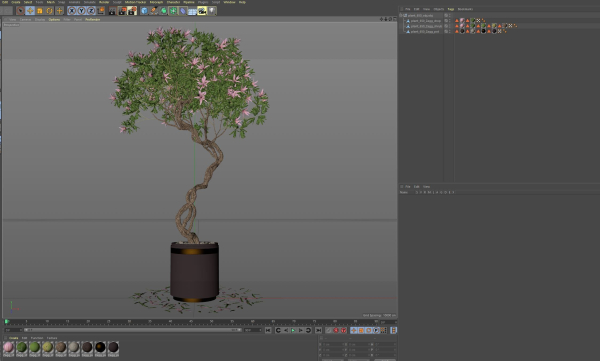Select the pink flower material
This screenshot has height=361, width=600.
pyautogui.click(x=8, y=348)
